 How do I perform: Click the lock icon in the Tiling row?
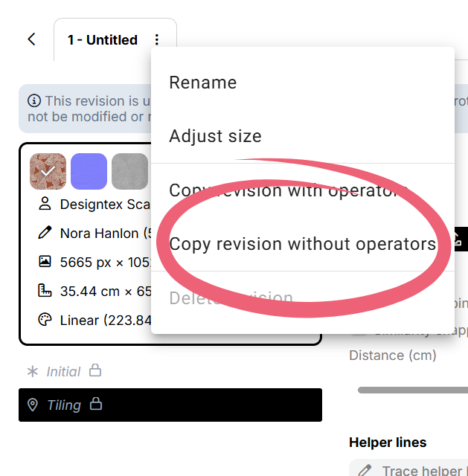[x=95, y=404]
